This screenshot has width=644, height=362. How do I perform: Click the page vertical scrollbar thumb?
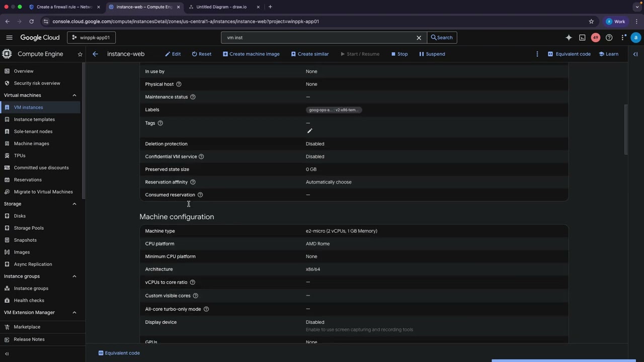(x=626, y=130)
